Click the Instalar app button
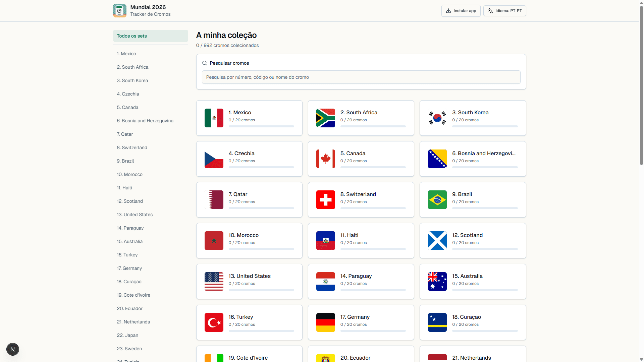The image size is (644, 362). [x=461, y=11]
